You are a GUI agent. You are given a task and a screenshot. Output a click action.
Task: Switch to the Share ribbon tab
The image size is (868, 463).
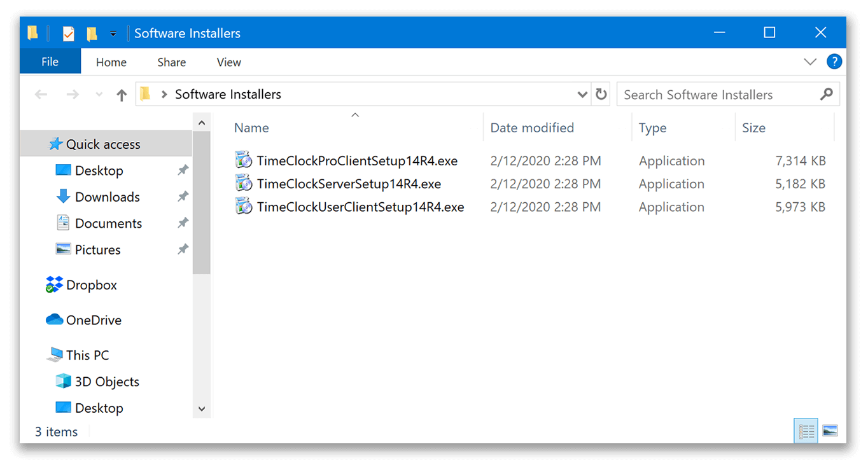[x=172, y=62]
